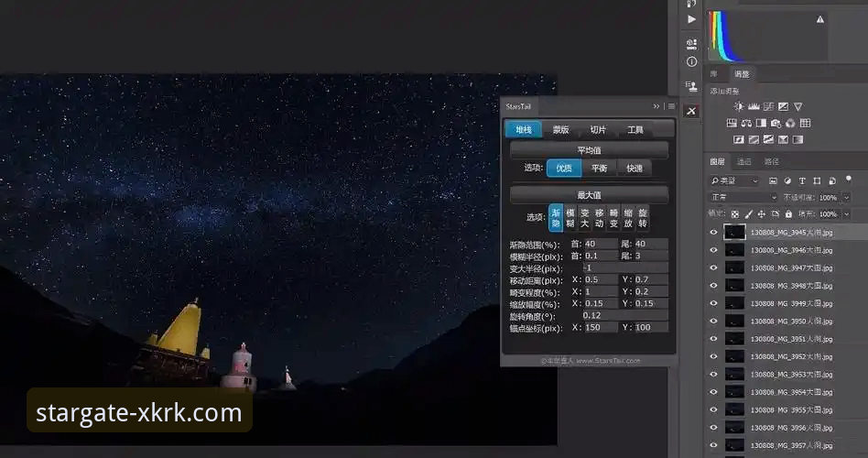
Task: Add a Brightness/Contrast adjustment layer
Action: 739,106
